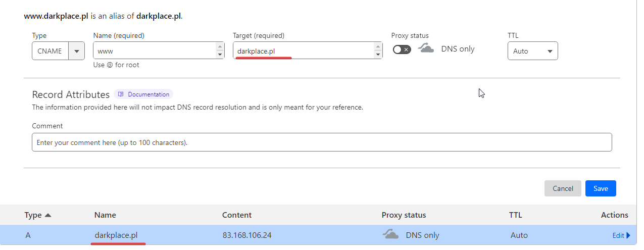Screen dimensions: 644x250
Task: Select the A record IP 83.168.106.24
Action: 247,235
